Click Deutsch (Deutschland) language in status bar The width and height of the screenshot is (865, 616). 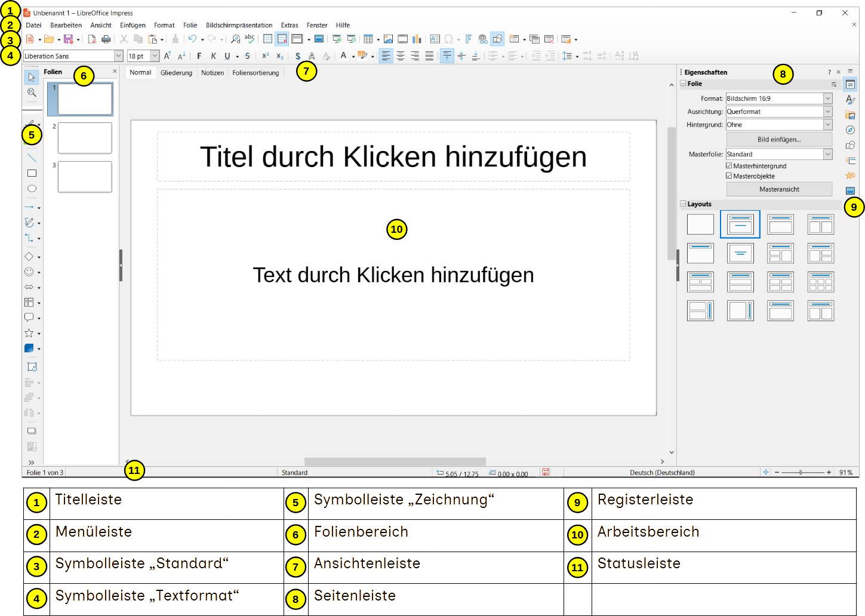(662, 473)
